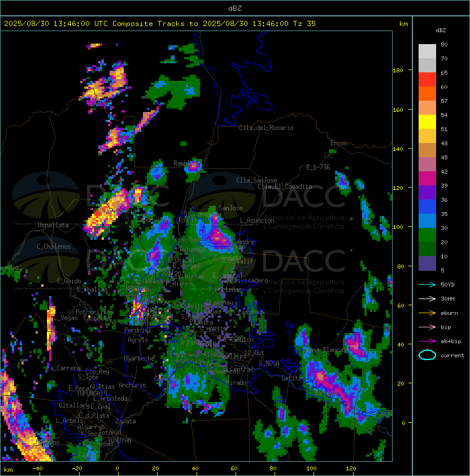Click the cyan 'current' ellipse symbol
The image size is (470, 476).
tap(427, 355)
